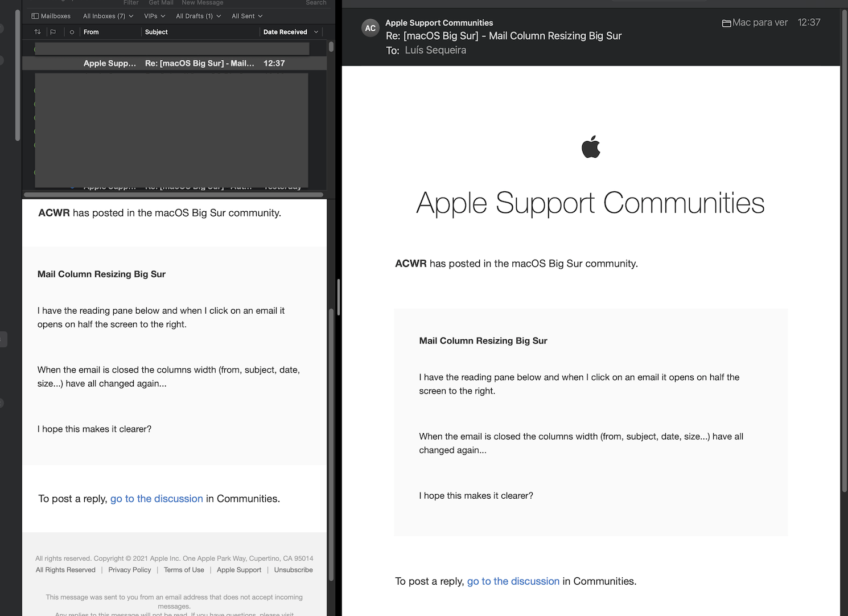
Task: Click 'Mail Column Resizing Big Sur' title in message window
Action: [x=483, y=340]
